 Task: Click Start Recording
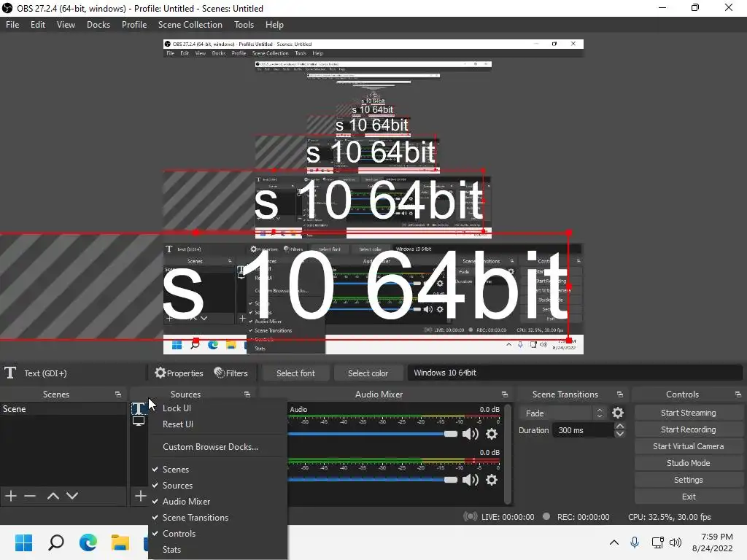[688, 429]
